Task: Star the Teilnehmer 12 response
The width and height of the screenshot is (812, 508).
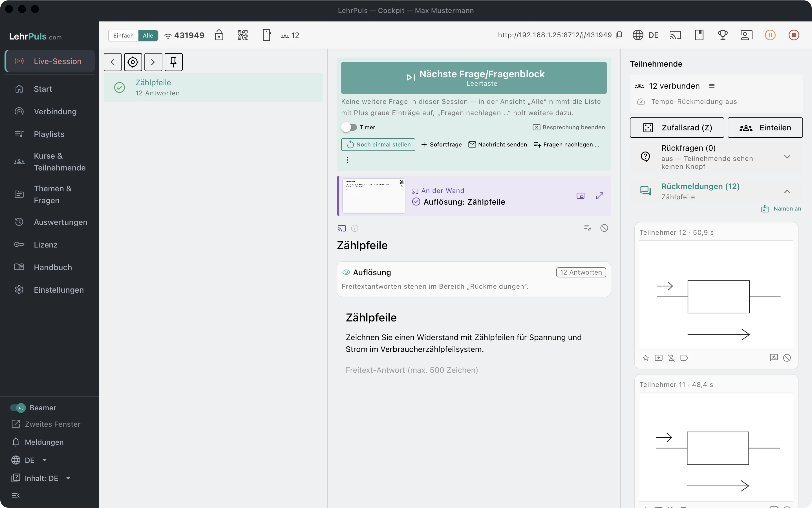Action: 646,358
